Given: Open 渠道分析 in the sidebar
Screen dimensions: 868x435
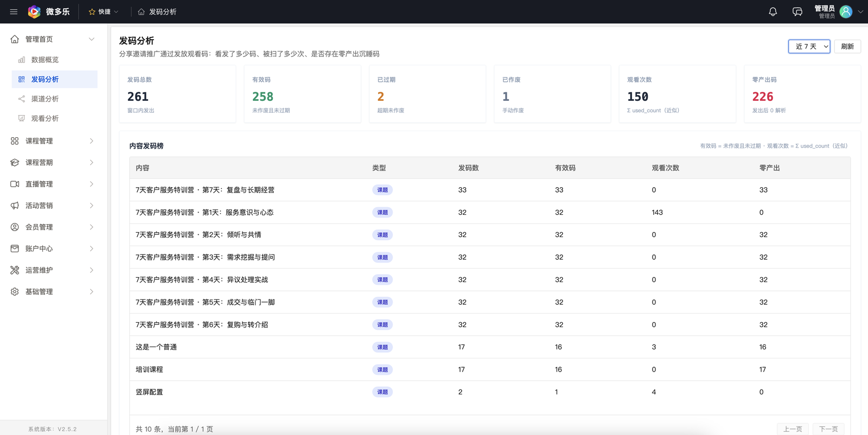Looking at the screenshot, I should [x=54, y=99].
